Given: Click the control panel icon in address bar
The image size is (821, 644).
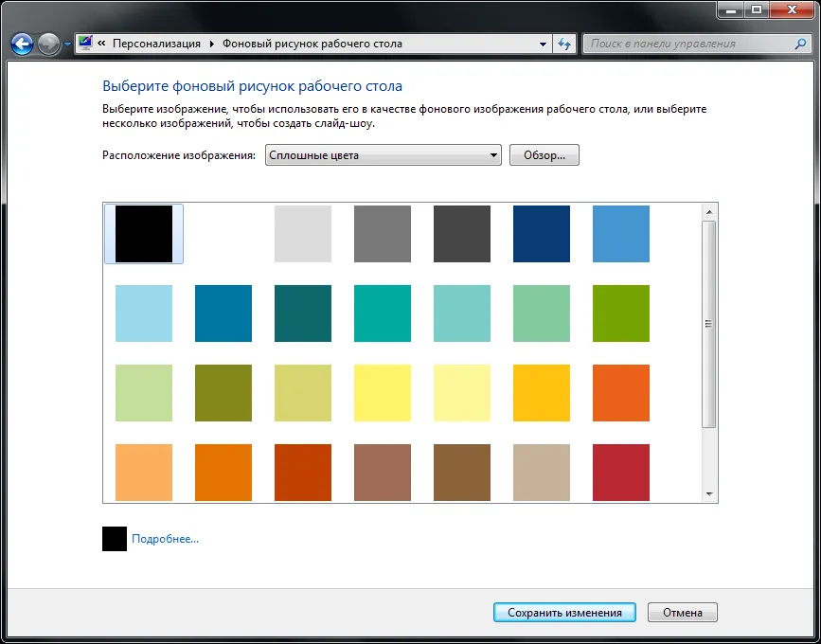Looking at the screenshot, I should coord(85,44).
